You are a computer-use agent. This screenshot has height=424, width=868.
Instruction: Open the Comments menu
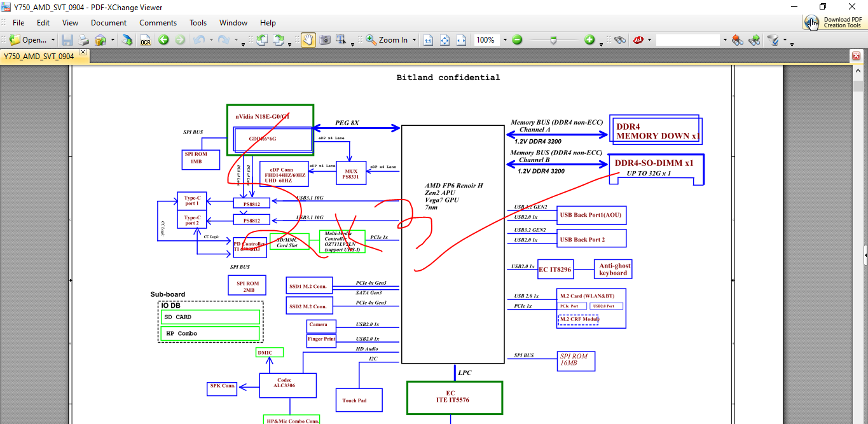point(158,22)
